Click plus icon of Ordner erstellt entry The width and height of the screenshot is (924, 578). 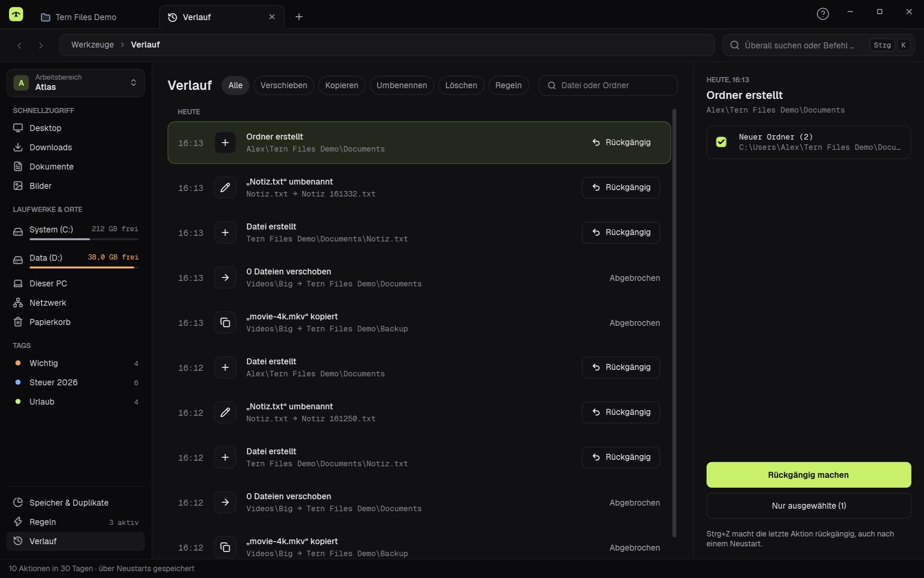[x=225, y=143]
